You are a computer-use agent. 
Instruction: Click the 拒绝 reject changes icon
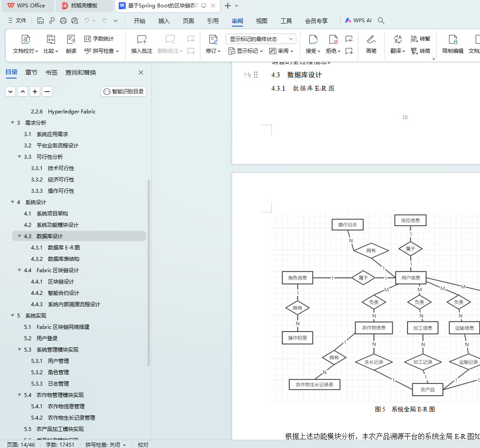point(333,44)
